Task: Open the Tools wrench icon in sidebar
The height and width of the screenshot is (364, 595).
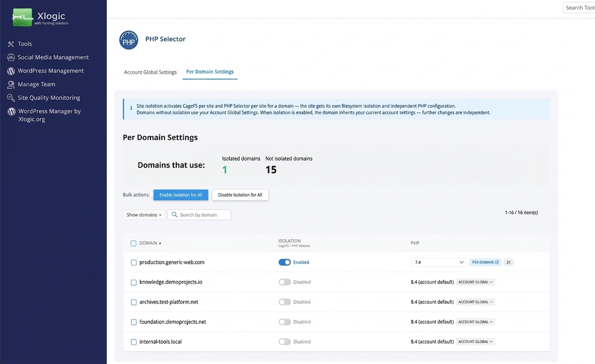Action: click(11, 44)
